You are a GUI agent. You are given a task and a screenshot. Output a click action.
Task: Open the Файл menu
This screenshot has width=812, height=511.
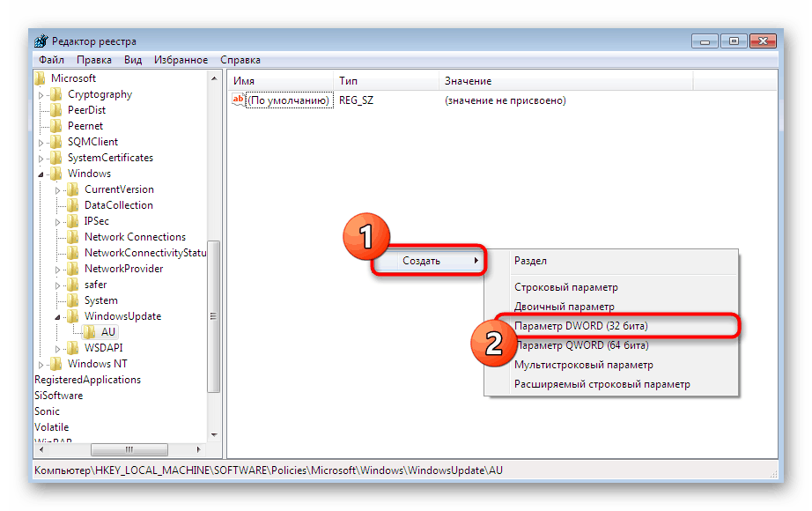(51, 60)
